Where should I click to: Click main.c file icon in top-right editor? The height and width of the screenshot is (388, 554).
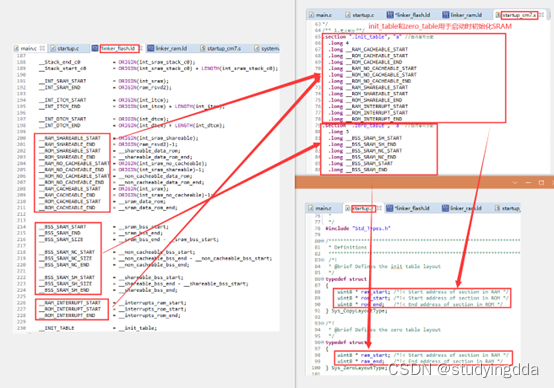pos(312,15)
